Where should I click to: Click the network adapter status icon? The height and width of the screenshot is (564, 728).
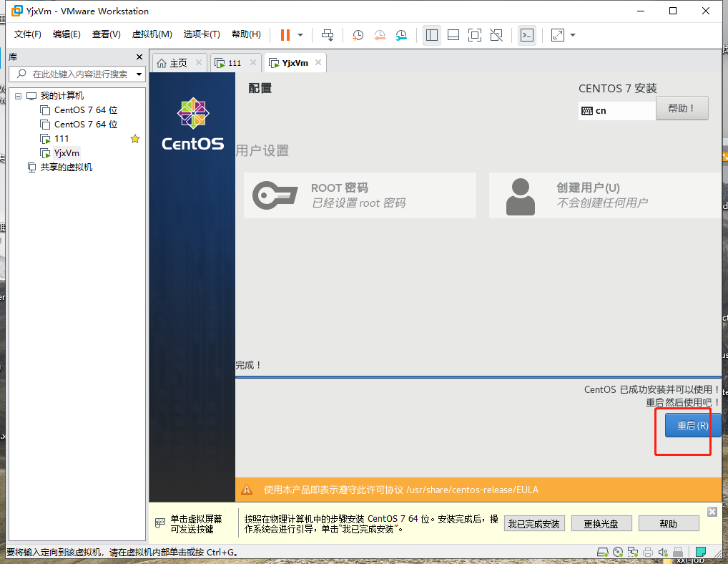click(632, 552)
